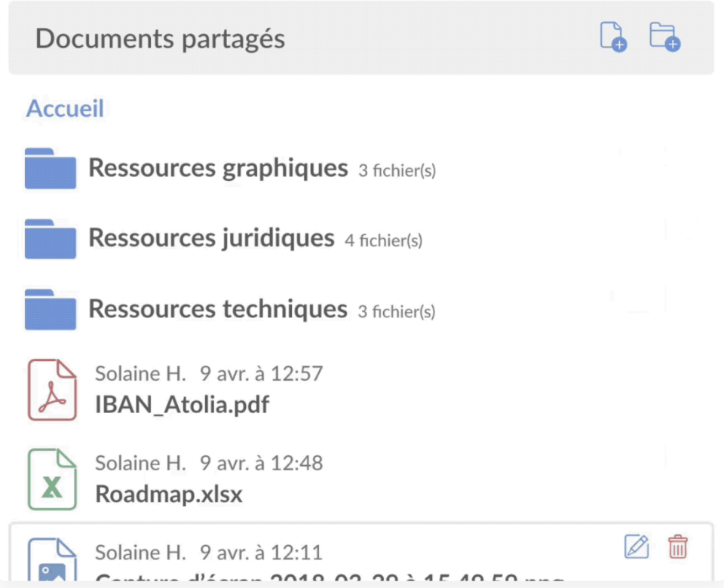Click the 9 avr. à 12:57 timestamp
Image resolution: width=724 pixels, height=588 pixels.
tap(262, 373)
